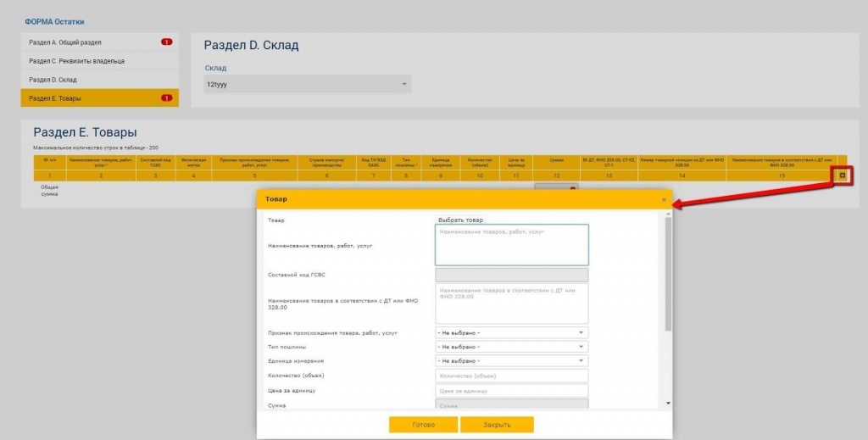Open the Склад dropdown showing 12tyyy
This screenshot has width=868, height=440.
pyautogui.click(x=307, y=85)
